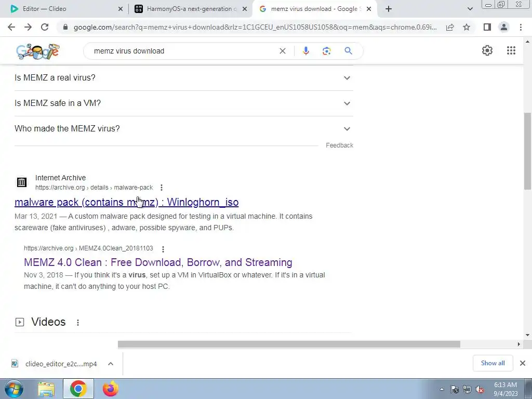
Task: Click archive.org MEMZ4.0Clean URL breadcrumb
Action: click(x=88, y=248)
